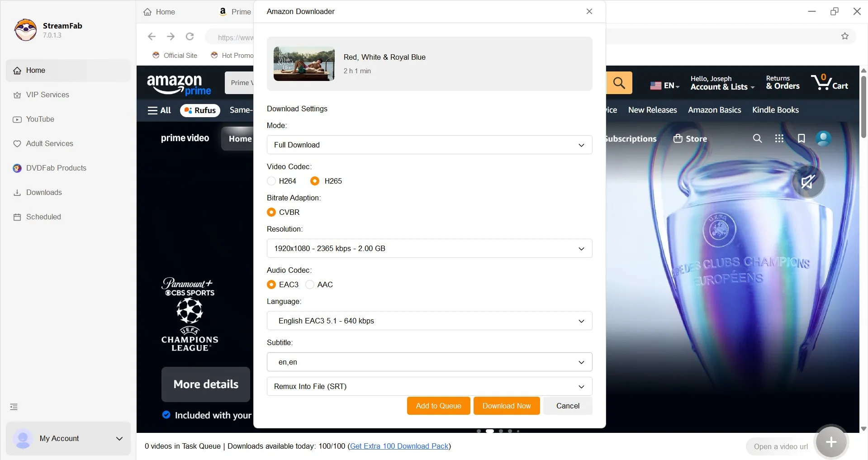This screenshot has width=868, height=460.
Task: Click the browser refresh icon
Action: (x=190, y=37)
